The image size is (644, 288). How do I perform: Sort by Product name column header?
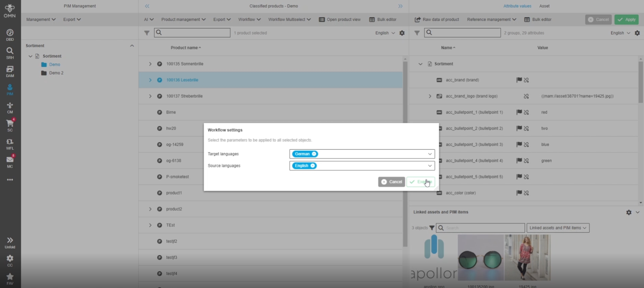pyautogui.click(x=186, y=48)
